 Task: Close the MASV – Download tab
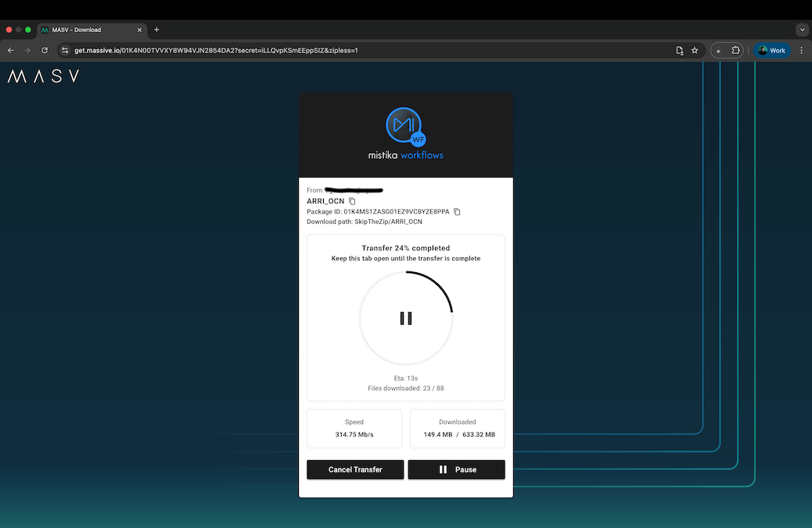[x=140, y=30]
